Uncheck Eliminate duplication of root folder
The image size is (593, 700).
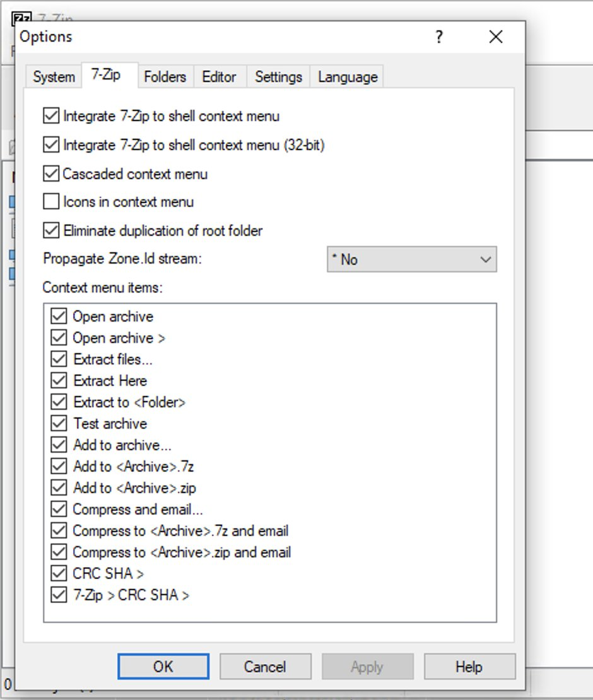coord(51,230)
